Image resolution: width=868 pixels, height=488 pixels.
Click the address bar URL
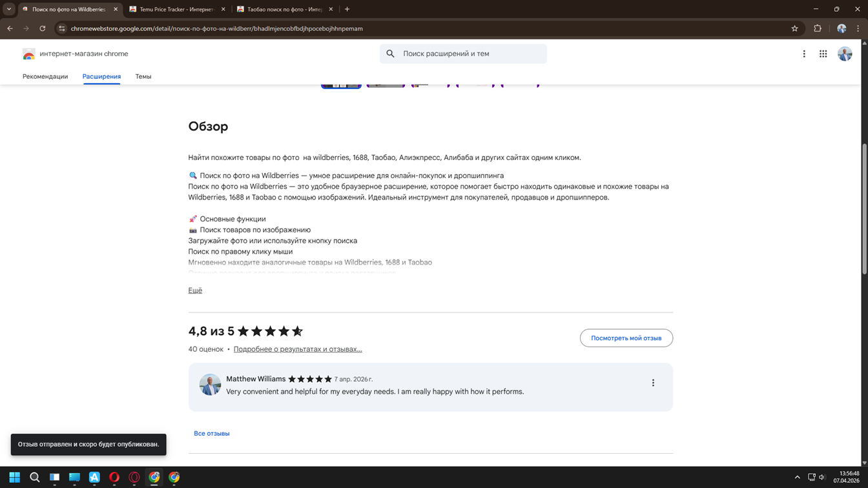point(217,28)
